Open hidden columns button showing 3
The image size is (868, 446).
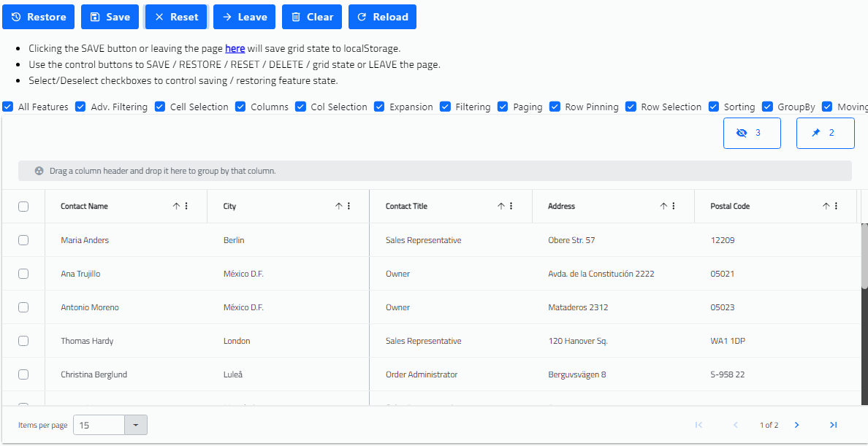pos(752,133)
